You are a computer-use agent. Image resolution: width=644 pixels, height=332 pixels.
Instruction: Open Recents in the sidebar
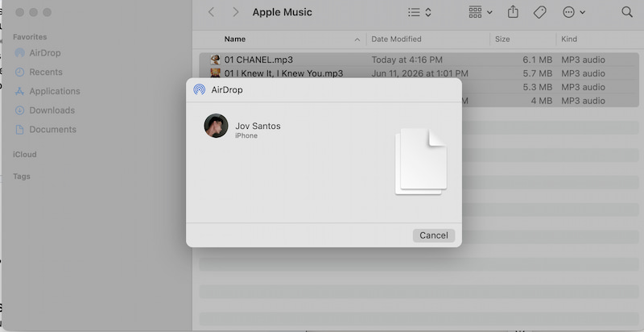pyautogui.click(x=46, y=72)
